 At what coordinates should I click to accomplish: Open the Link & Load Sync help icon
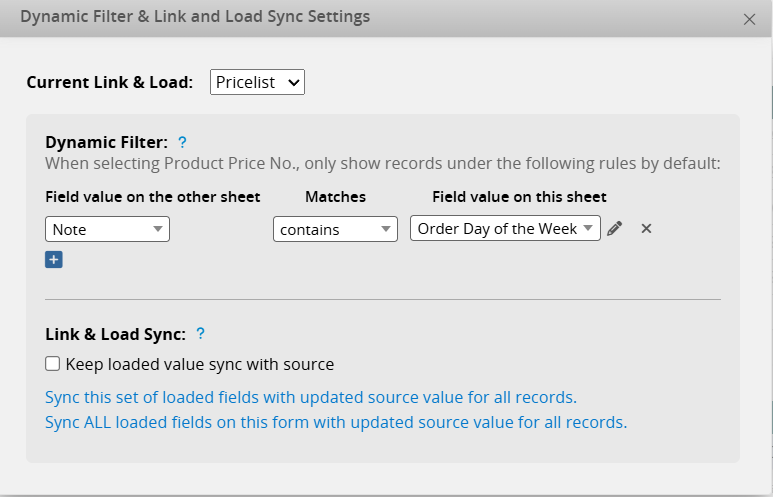(200, 334)
